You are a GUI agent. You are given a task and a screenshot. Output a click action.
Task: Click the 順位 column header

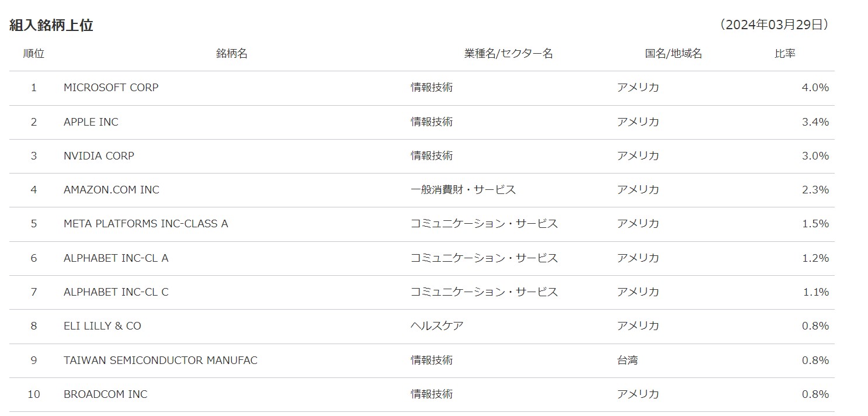pos(34,54)
